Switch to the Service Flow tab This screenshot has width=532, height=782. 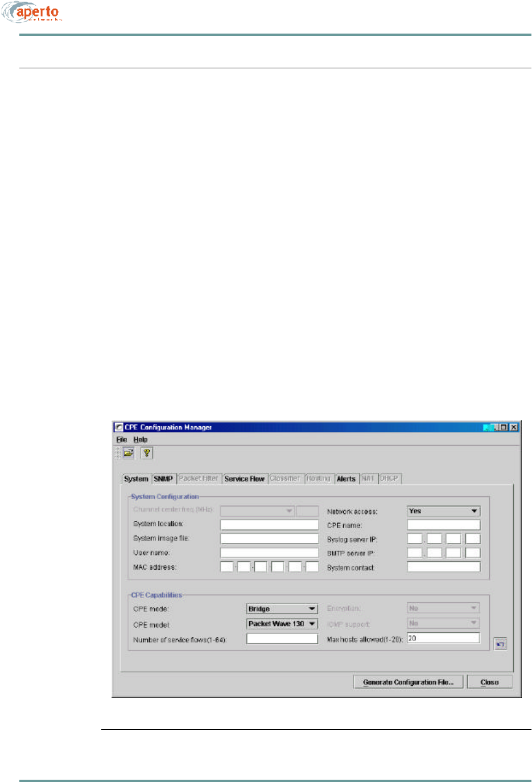(x=245, y=479)
